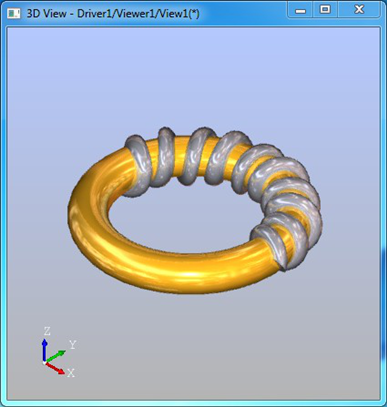This screenshot has height=407, width=387.
Task: Click the empty background above the torus
Action: [193, 77]
